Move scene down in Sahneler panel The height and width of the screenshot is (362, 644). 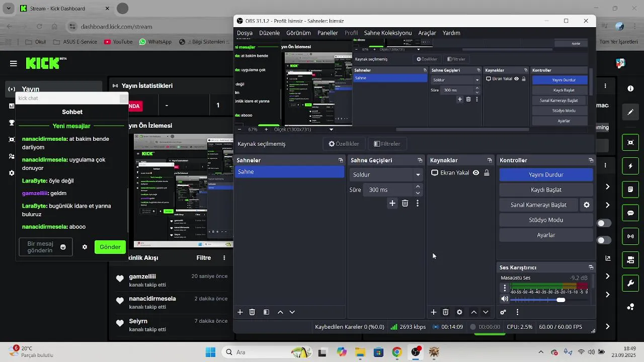coord(292,312)
